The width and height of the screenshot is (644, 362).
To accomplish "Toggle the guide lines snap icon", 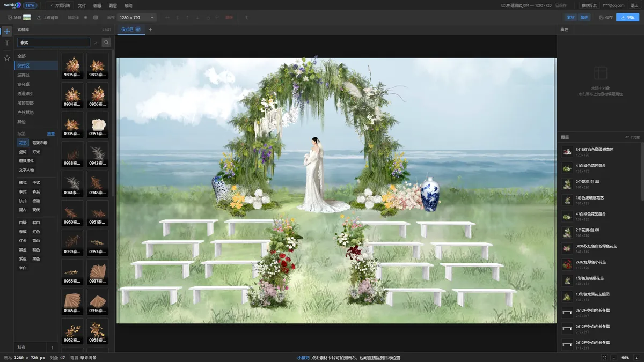I will (85, 18).
